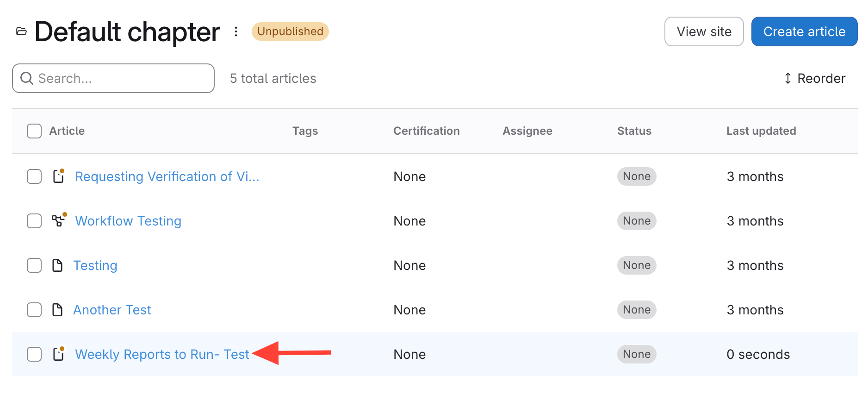The height and width of the screenshot is (401, 868).
Task: Toggle the select-all articles checkbox
Action: tap(34, 131)
